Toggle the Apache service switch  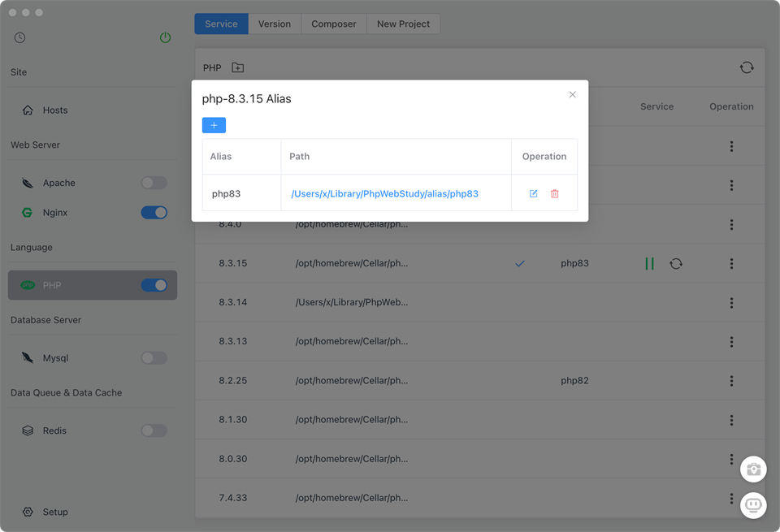coord(154,183)
